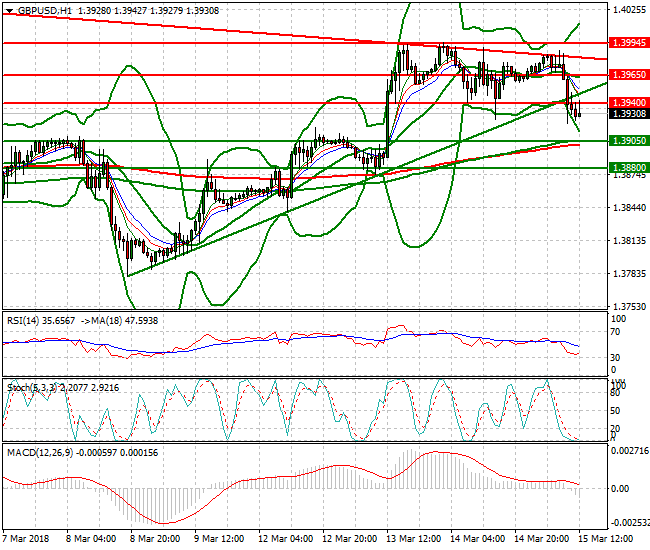650x550 pixels.
Task: Click the 12 Mar 04:00 time label
Action: coord(286,539)
